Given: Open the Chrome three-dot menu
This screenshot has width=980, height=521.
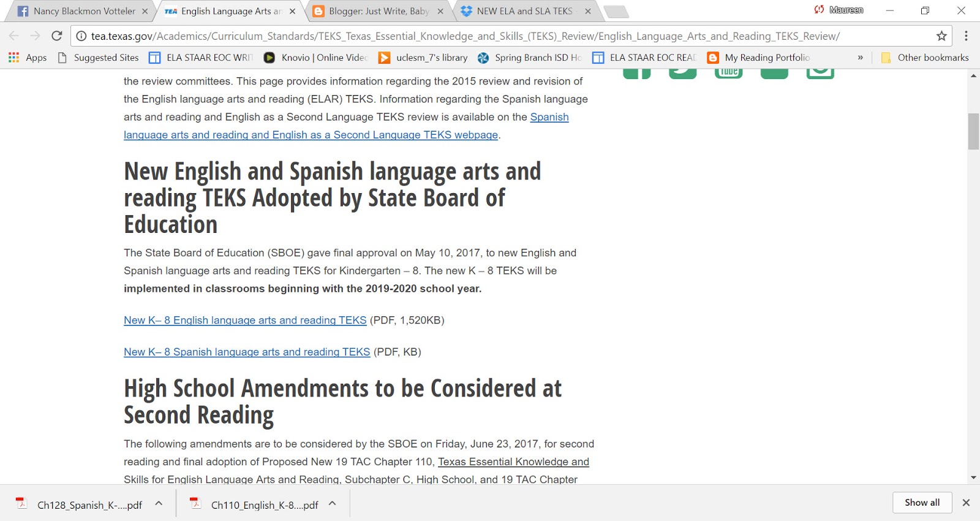Looking at the screenshot, I should click(966, 36).
